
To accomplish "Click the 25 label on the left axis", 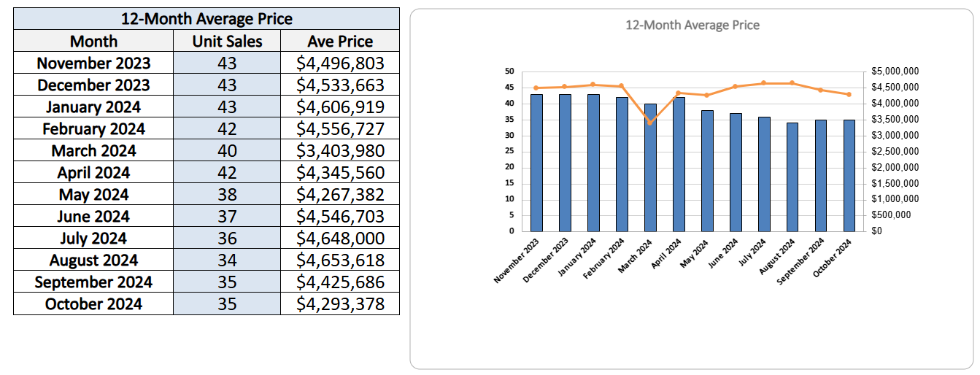I will (x=509, y=151).
